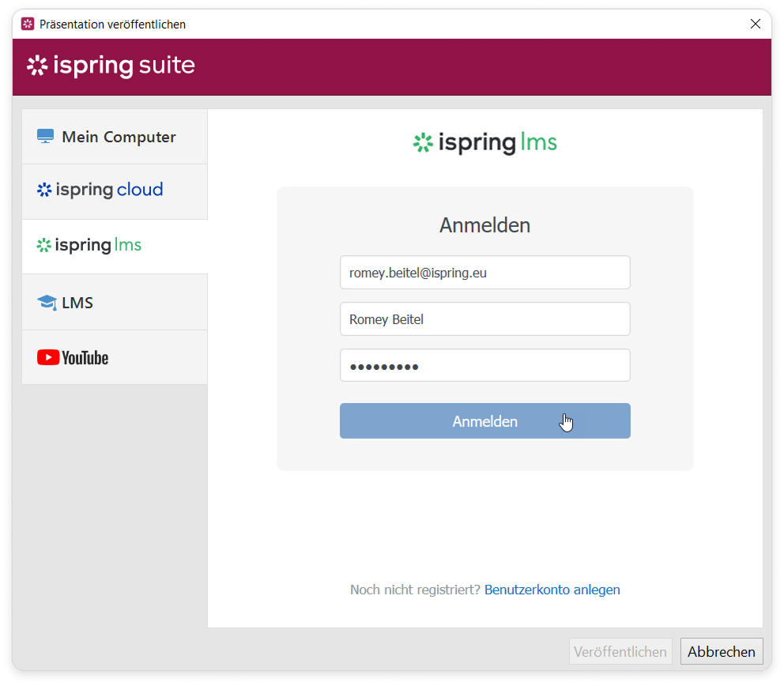Choose the YouTube publishing tab text

point(85,358)
